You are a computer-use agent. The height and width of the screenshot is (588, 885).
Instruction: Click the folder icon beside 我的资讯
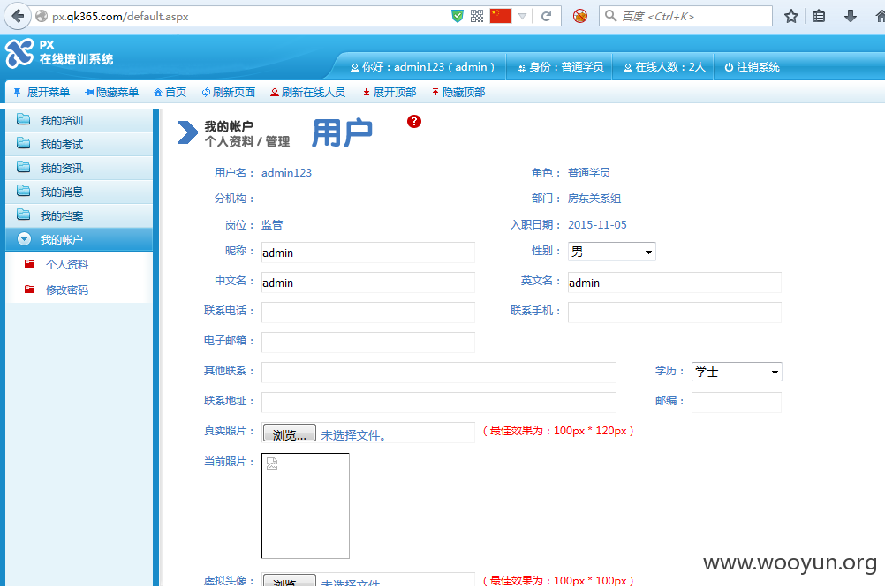(24, 167)
